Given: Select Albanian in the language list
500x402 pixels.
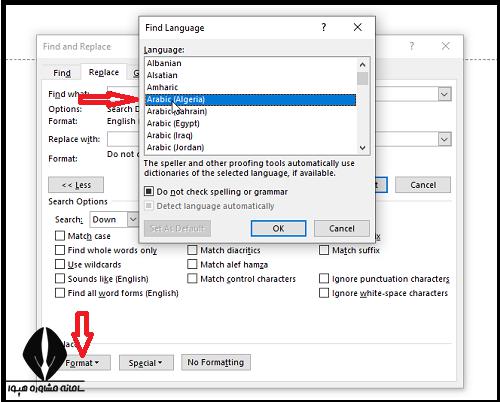Looking at the screenshot, I should coord(251,63).
